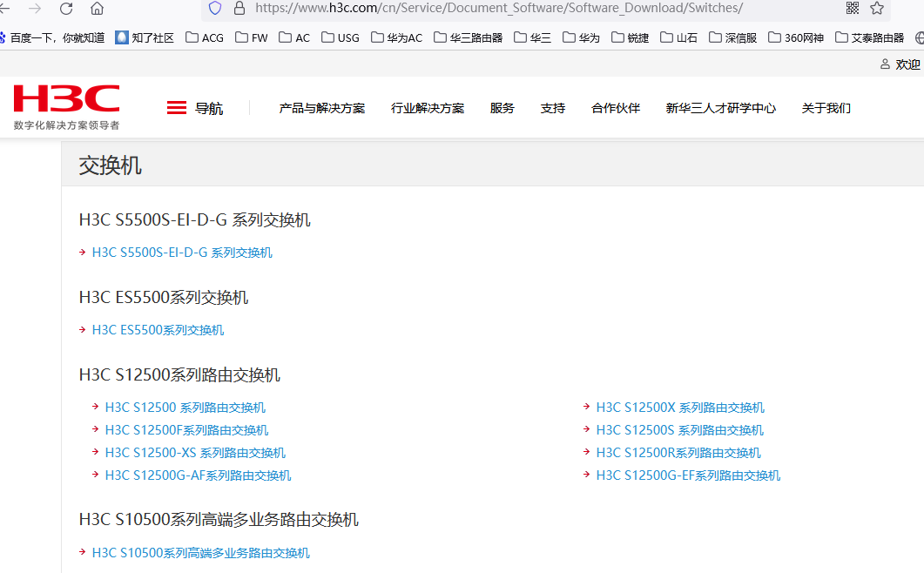Click the browser back arrow
The height and width of the screenshot is (573, 924).
[4, 8]
